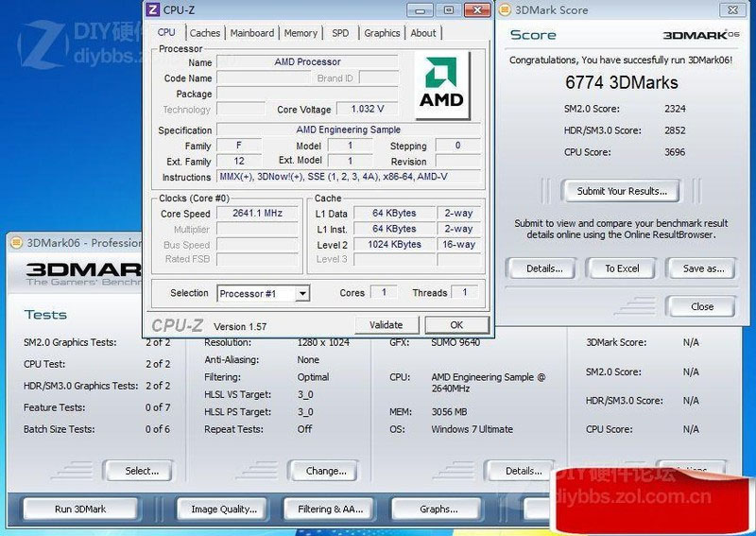The width and height of the screenshot is (756, 536).
Task: Click the 6774 3DMarks score text
Action: [x=622, y=82]
